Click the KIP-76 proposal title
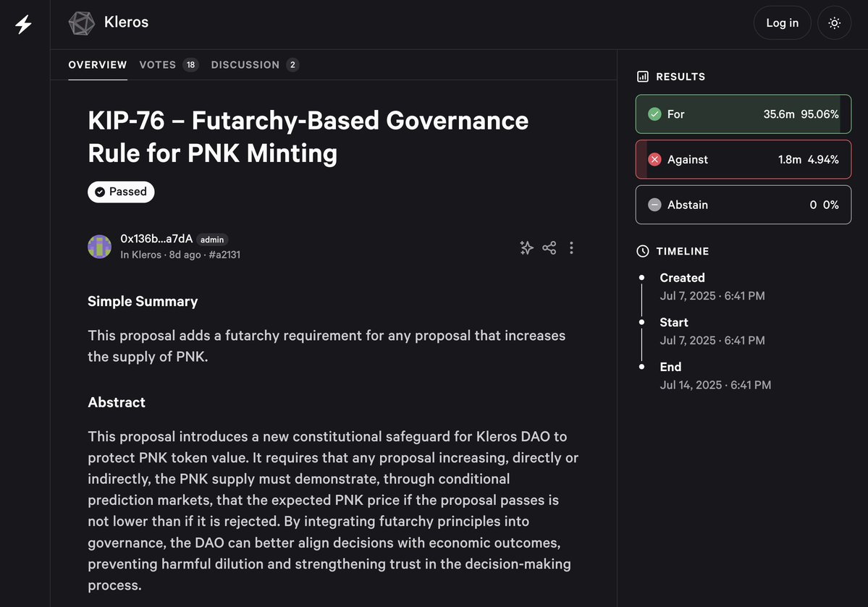 pos(308,137)
